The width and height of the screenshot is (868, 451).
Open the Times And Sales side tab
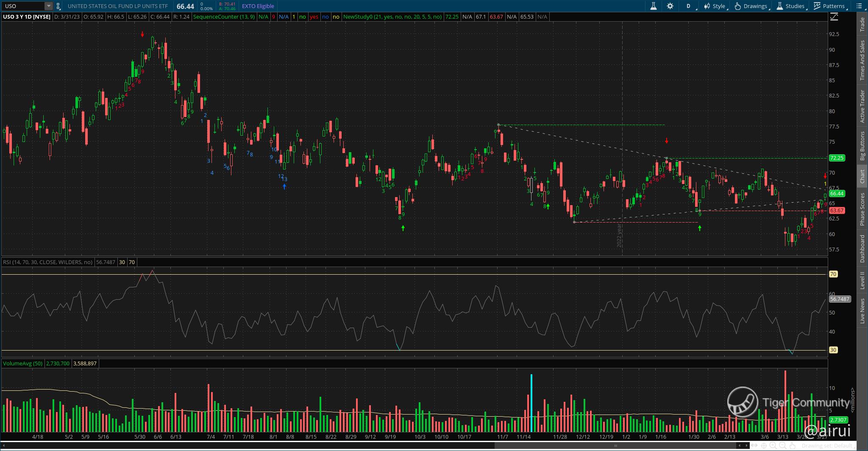pos(862,60)
